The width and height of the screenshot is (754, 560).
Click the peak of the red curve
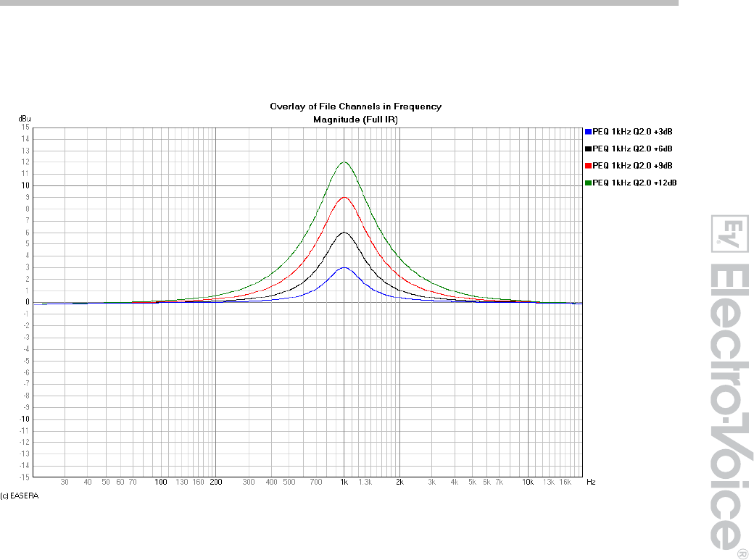coord(345,197)
